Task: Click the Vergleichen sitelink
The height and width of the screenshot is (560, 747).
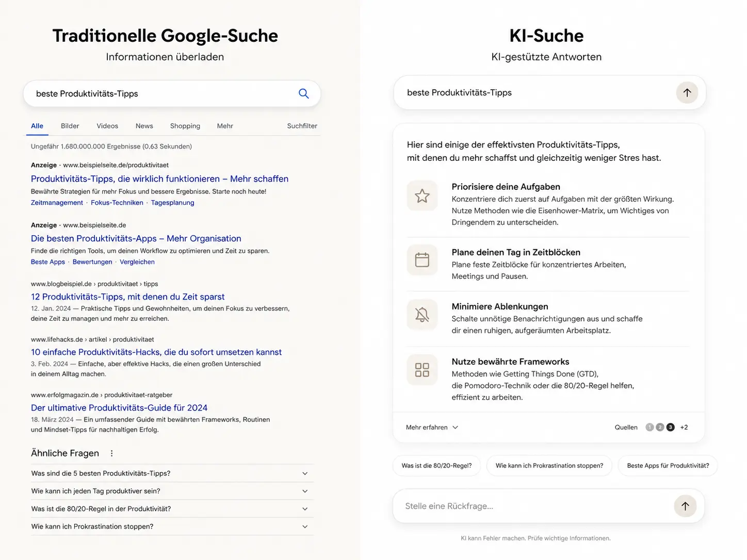Action: point(137,262)
